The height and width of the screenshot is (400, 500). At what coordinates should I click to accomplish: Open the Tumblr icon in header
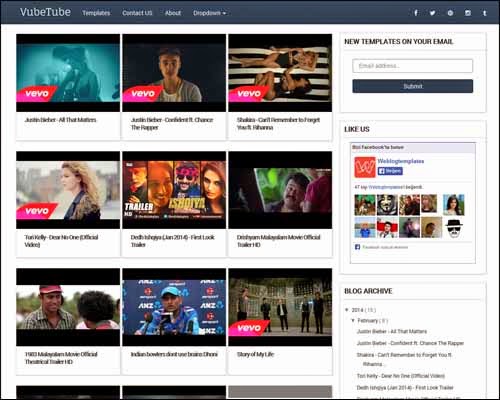485,13
